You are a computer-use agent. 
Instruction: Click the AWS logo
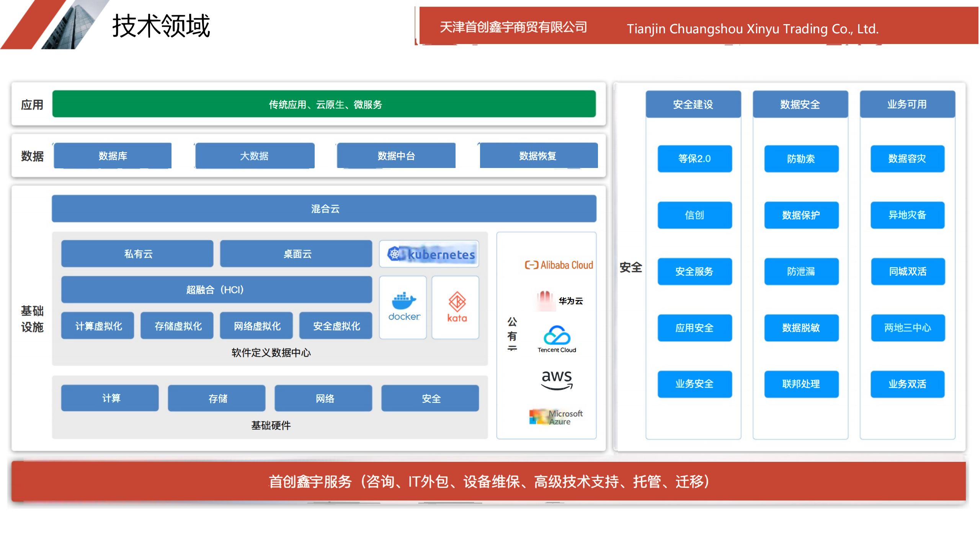pos(557,380)
